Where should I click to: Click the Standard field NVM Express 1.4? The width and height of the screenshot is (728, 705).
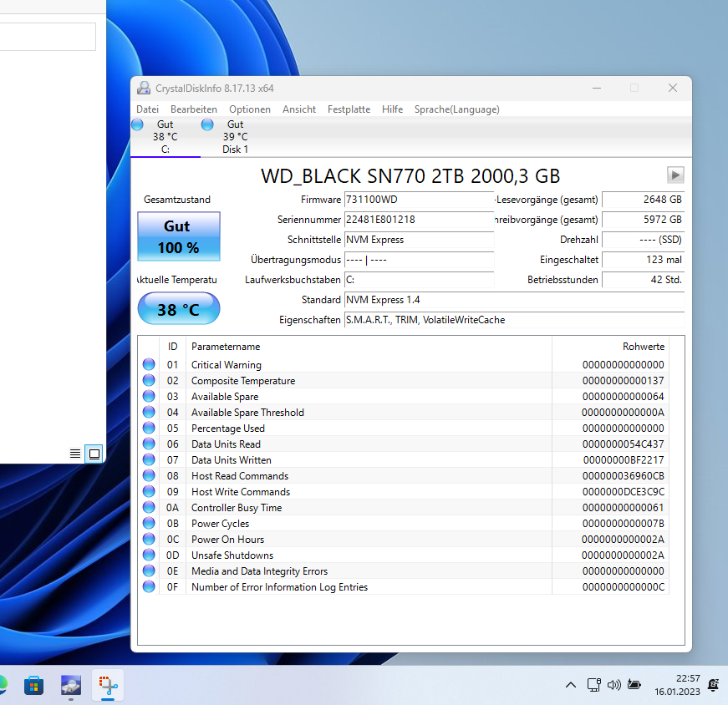[514, 300]
